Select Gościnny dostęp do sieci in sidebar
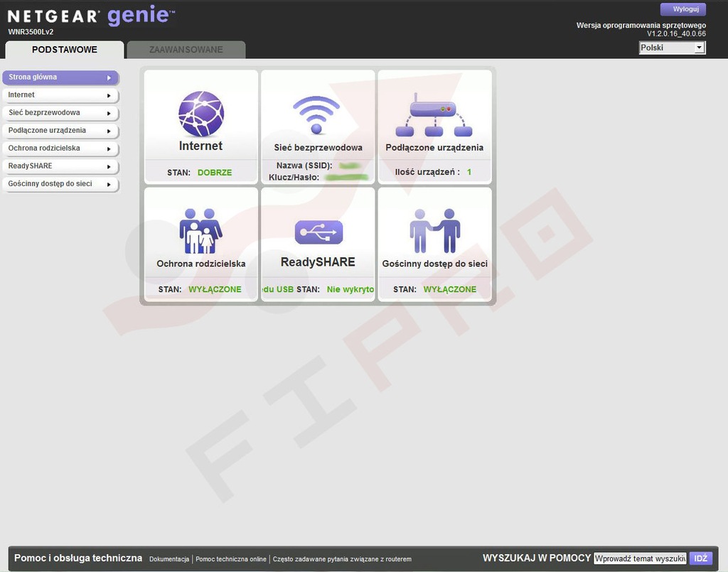 [60, 184]
